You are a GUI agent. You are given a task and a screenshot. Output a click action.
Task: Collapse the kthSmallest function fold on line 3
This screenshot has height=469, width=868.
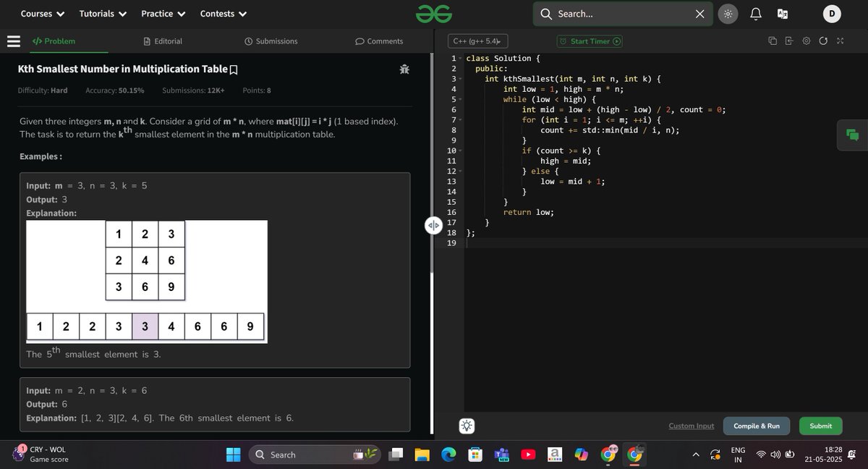coord(461,79)
